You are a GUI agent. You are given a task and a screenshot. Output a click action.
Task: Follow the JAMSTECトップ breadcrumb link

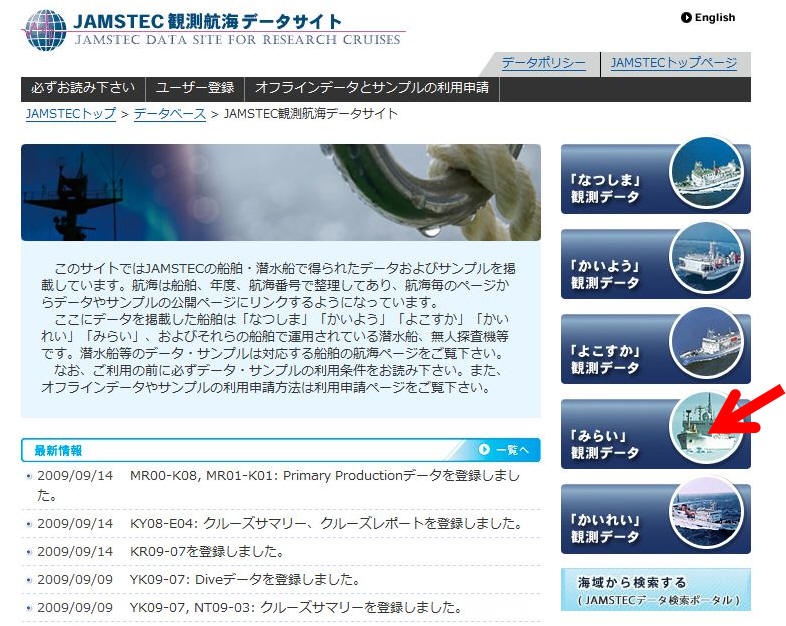tap(70, 114)
